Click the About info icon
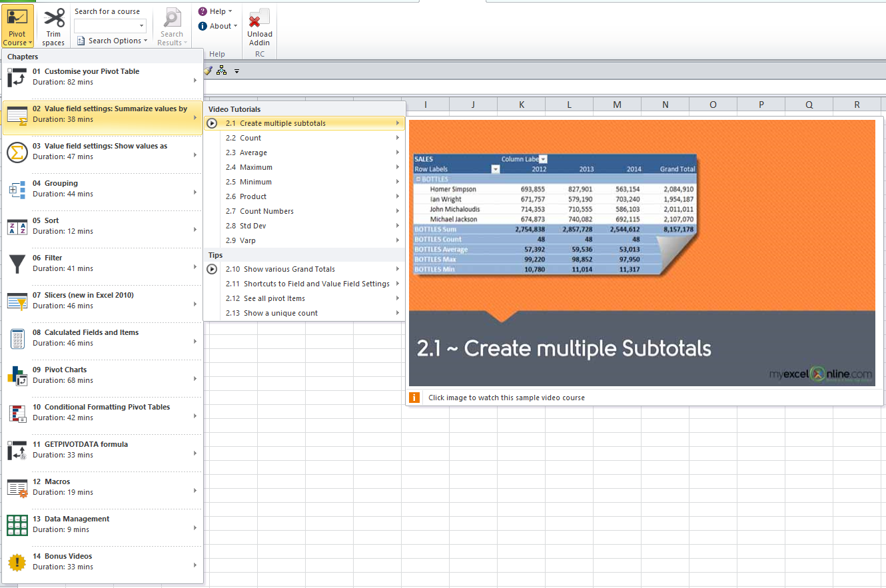This screenshot has height=588, width=886. (203, 26)
